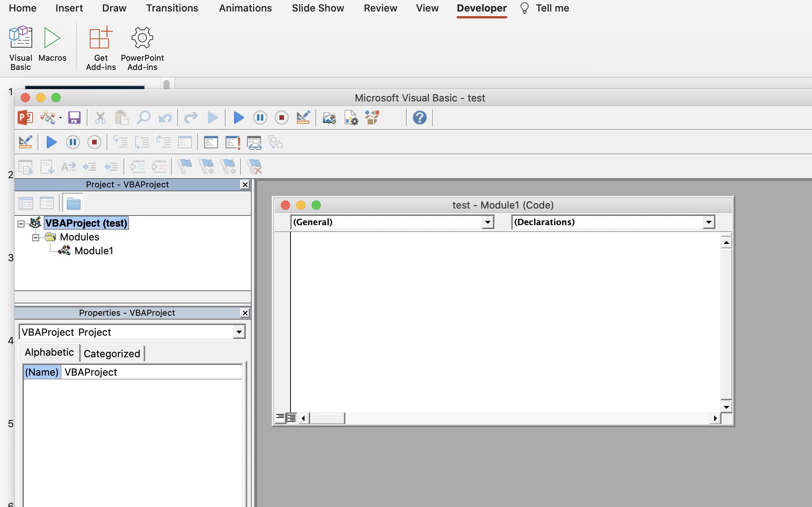The image size is (812, 507).
Task: Open Visual Basic Help
Action: [420, 118]
